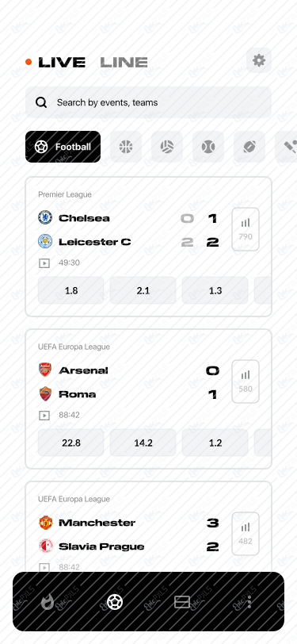Click the search by events field
Screen dimensions: 297x644
[x=149, y=102]
